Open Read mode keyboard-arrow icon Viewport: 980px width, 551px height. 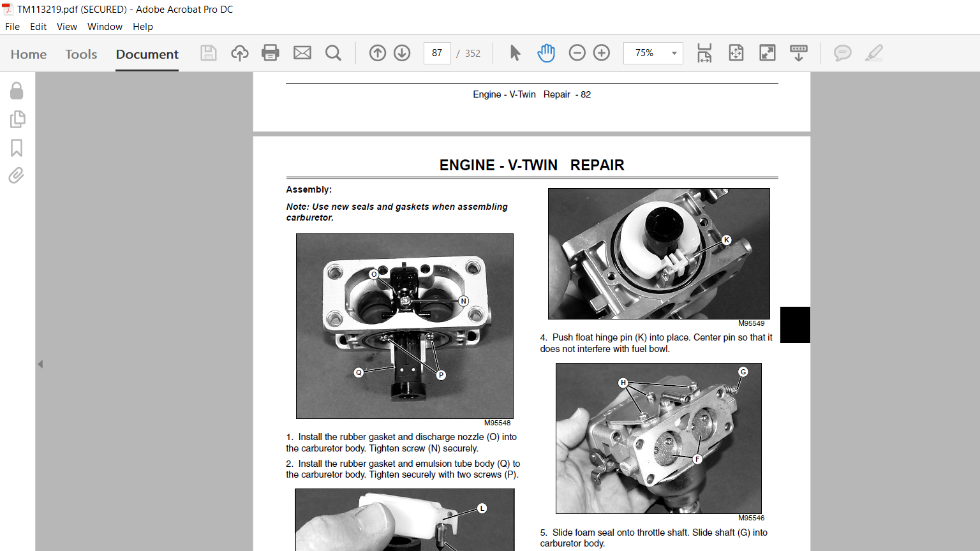click(x=799, y=53)
